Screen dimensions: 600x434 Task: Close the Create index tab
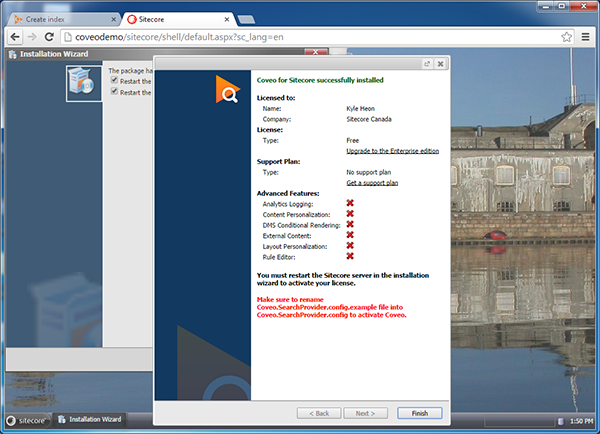[x=113, y=19]
